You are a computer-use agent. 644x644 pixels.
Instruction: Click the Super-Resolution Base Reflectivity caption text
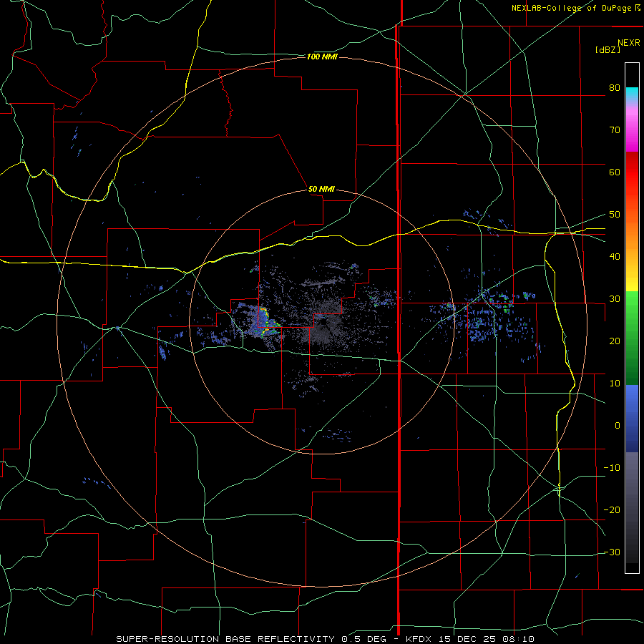(225, 639)
